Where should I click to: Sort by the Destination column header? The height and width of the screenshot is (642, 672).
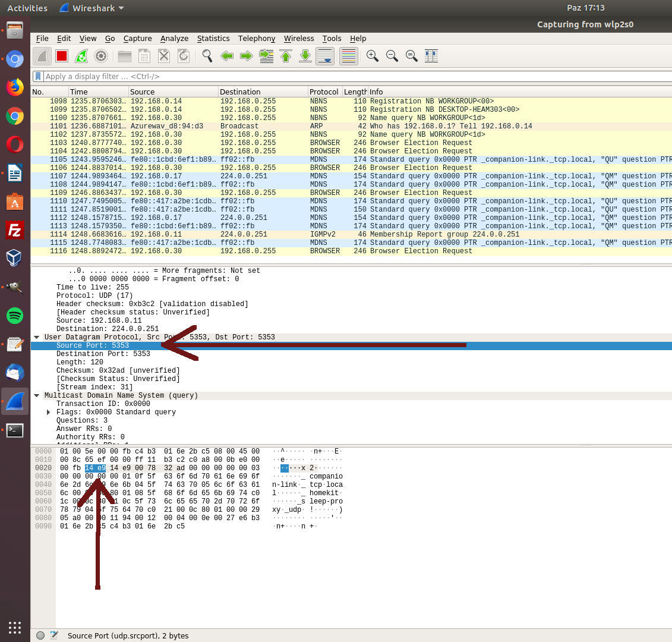[263, 92]
